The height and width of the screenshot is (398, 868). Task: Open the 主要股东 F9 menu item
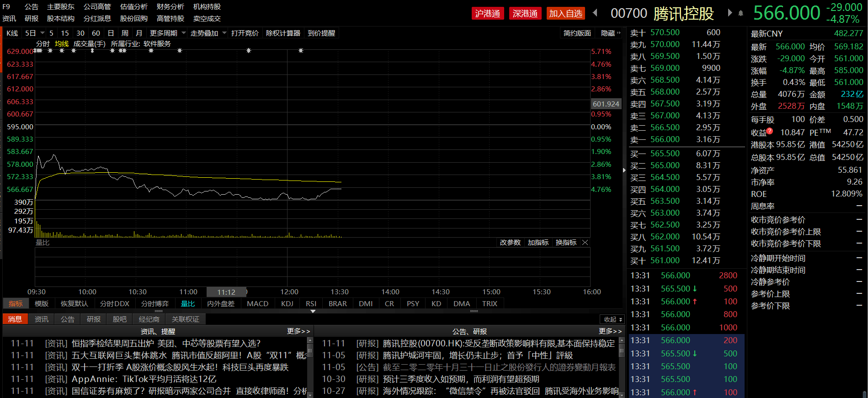coord(61,7)
